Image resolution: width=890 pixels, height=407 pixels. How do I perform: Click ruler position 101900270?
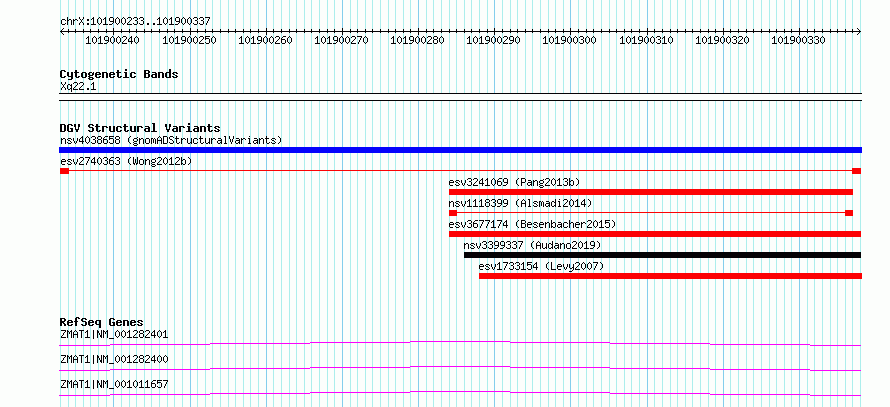[x=342, y=40]
